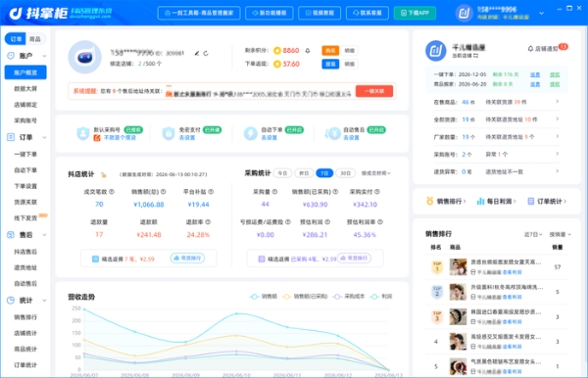Open the 按成交时间 dropdown in 采购统计
The width and height of the screenshot is (588, 378).
pos(375,173)
